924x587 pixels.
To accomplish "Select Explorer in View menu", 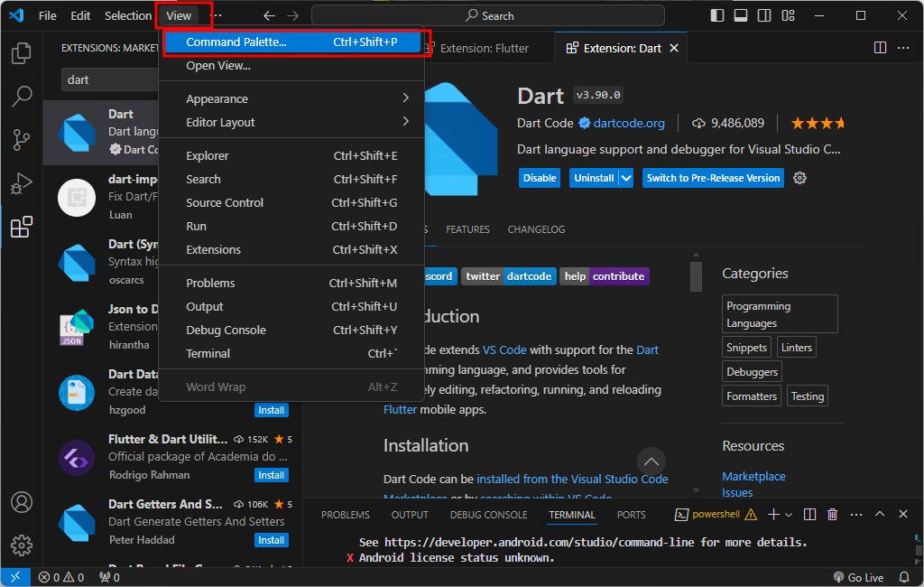I will (291, 155).
